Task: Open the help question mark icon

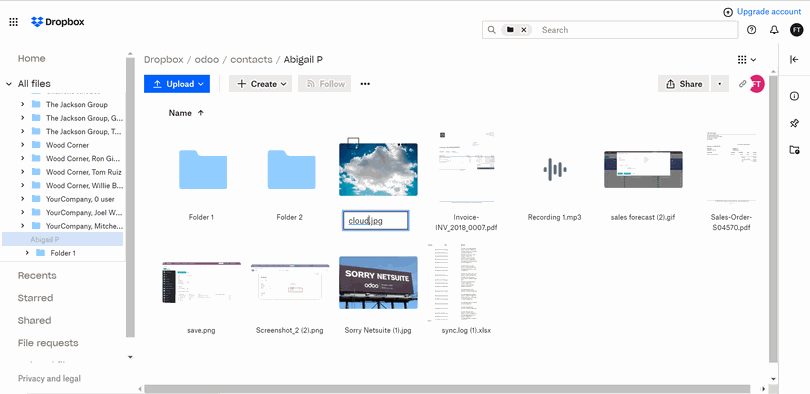Action: [752, 30]
